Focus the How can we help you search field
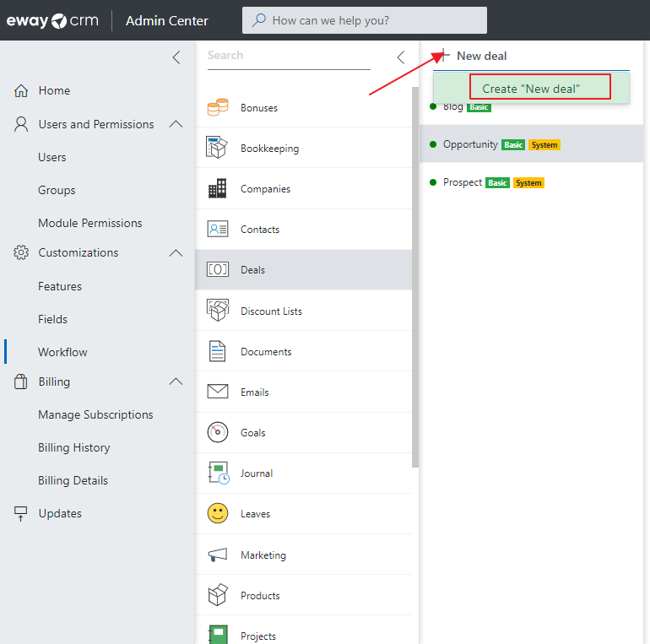 [365, 20]
